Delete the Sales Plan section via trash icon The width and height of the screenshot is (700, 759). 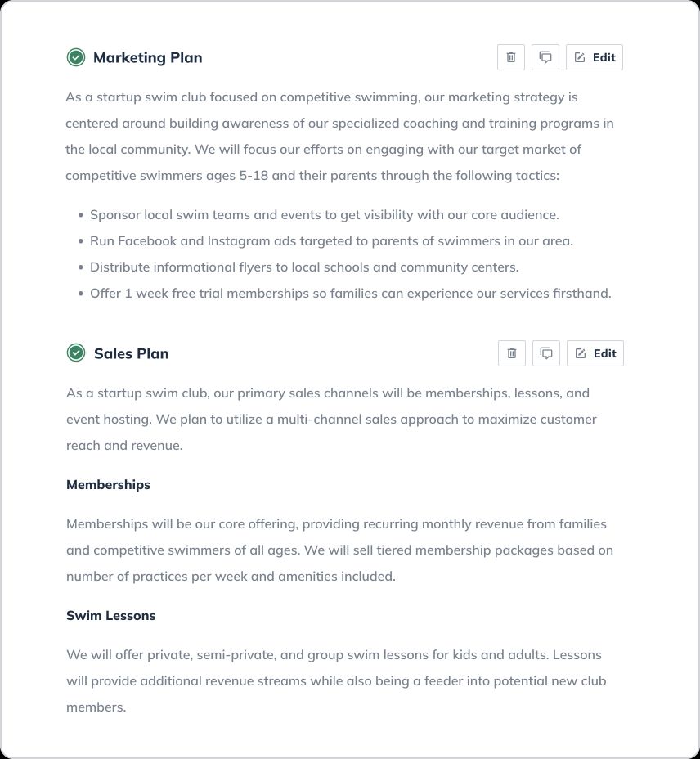(x=512, y=353)
